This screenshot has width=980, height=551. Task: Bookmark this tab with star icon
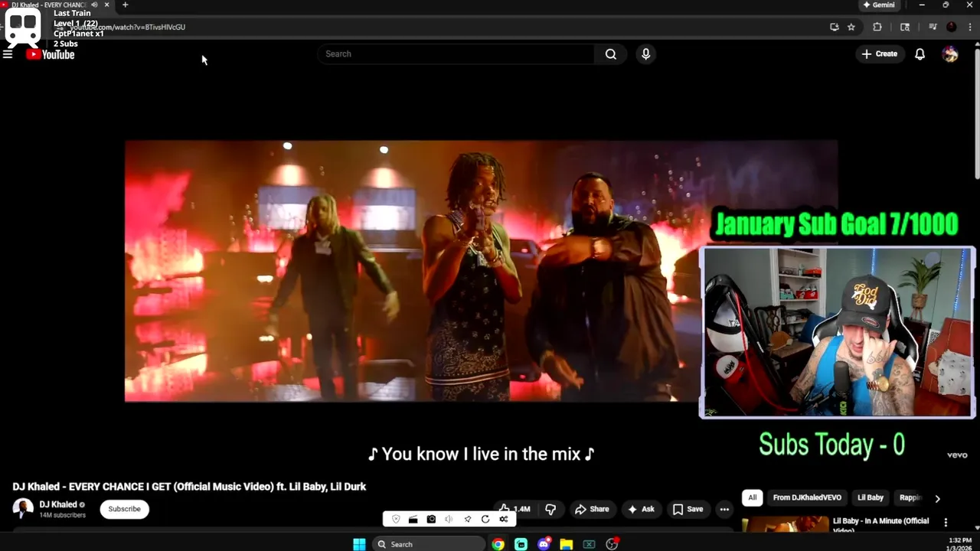(851, 27)
